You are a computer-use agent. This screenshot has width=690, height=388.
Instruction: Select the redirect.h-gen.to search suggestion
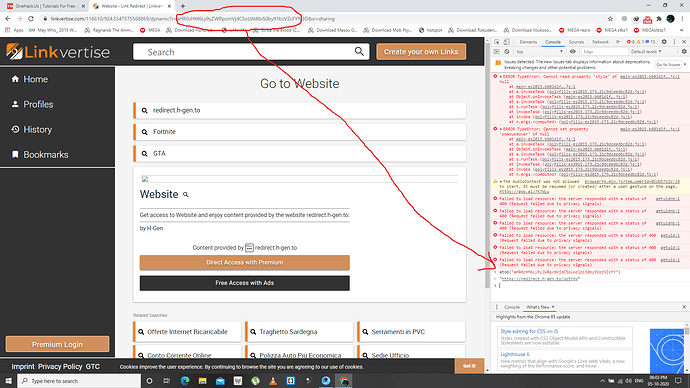tap(300, 110)
